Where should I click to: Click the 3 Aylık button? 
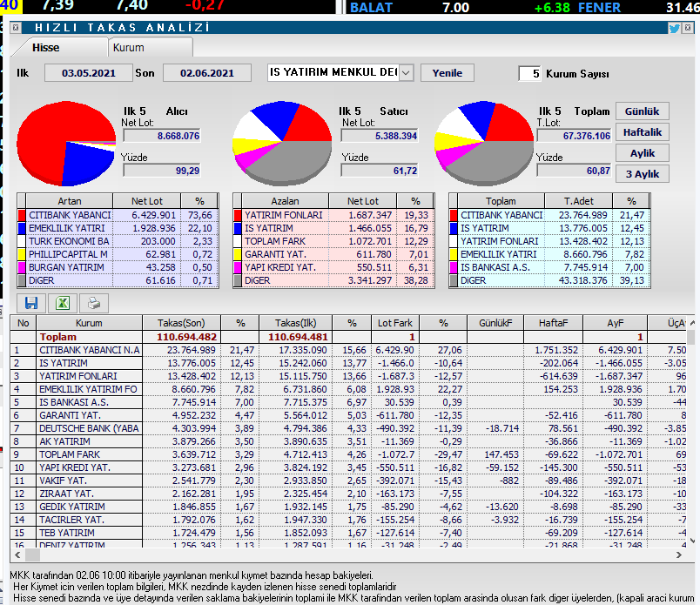point(642,174)
